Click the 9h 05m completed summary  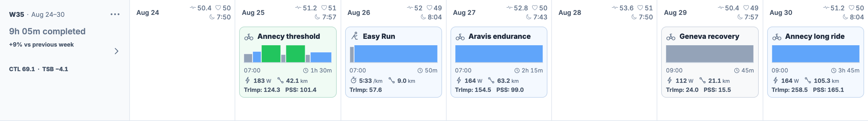47,31
